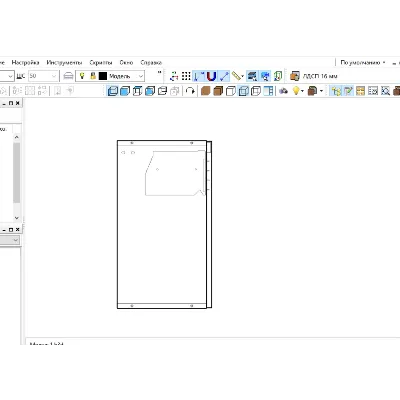Float the upper left docked panel
This screenshot has width=400, height=400.
(x=11, y=103)
